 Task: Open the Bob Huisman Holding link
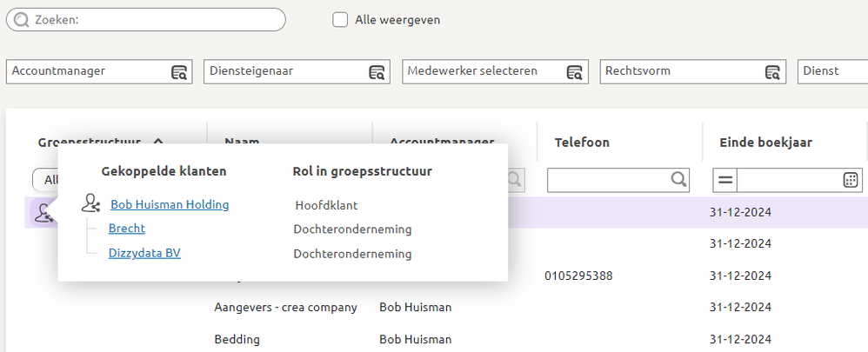tap(170, 205)
